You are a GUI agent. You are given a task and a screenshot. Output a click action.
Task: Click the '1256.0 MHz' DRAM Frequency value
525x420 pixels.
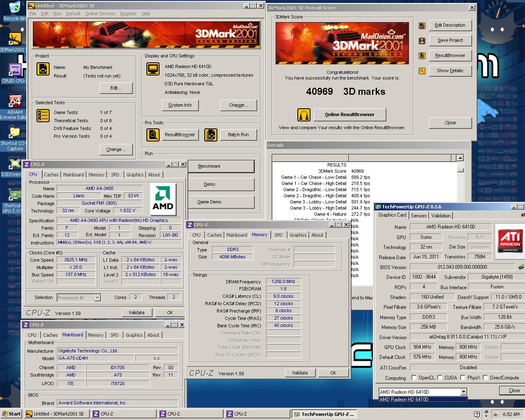point(283,281)
